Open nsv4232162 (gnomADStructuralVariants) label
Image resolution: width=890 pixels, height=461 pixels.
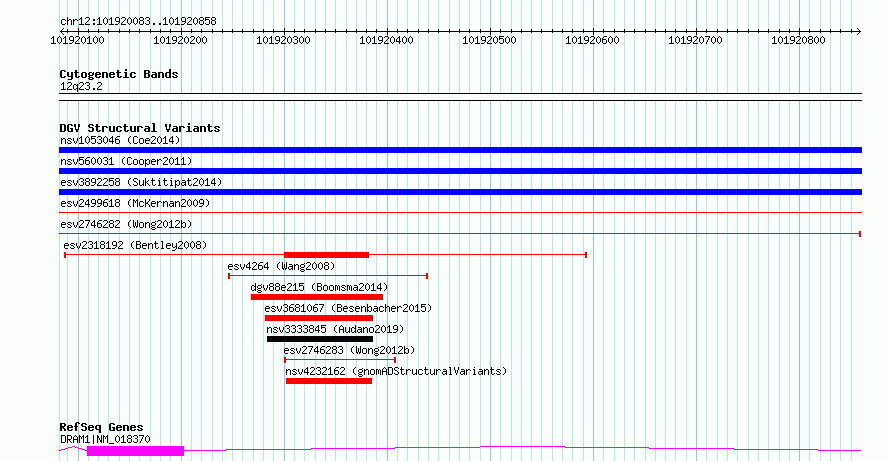point(396,371)
